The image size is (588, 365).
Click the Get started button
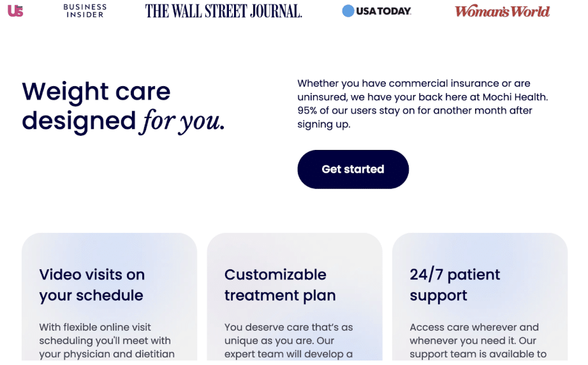pos(353,169)
